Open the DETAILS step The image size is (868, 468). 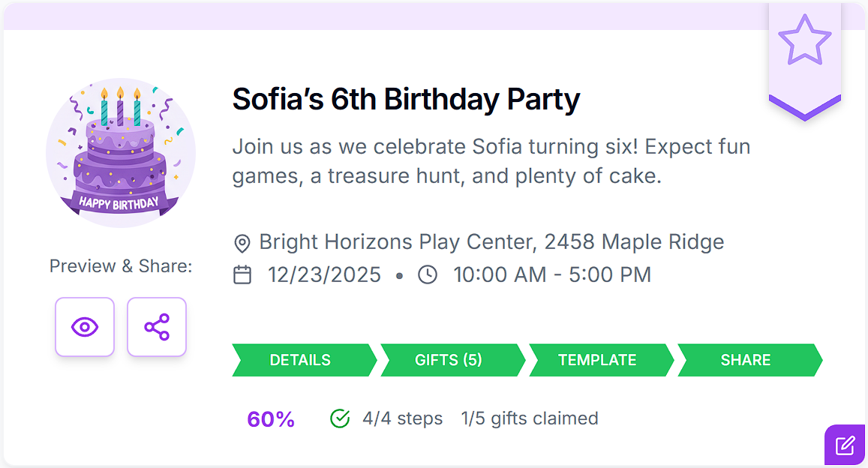point(301,360)
